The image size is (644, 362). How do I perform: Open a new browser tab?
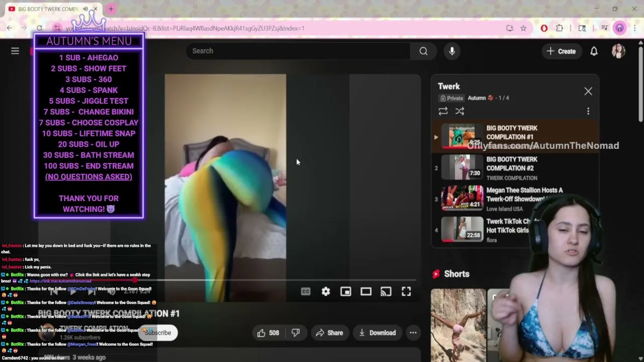(x=111, y=9)
